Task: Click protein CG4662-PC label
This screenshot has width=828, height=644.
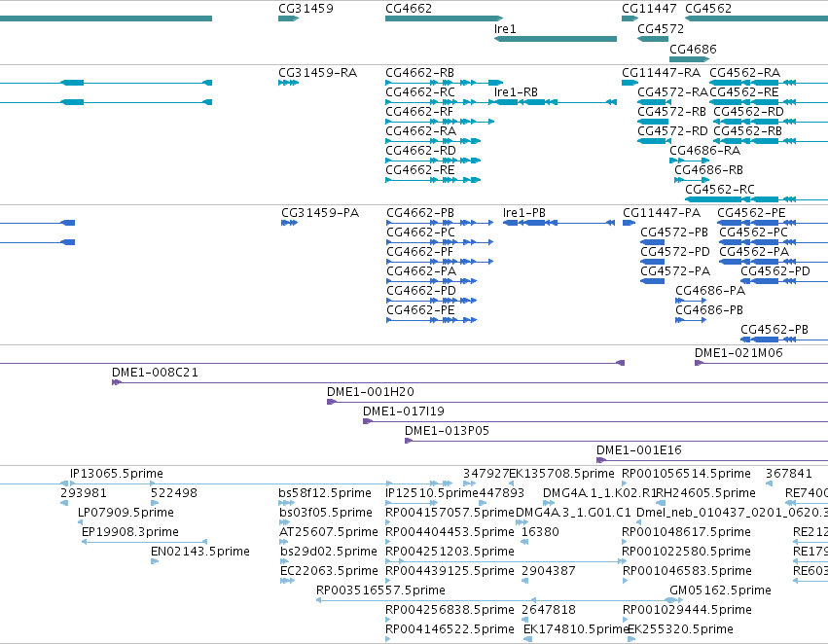Action: point(420,233)
